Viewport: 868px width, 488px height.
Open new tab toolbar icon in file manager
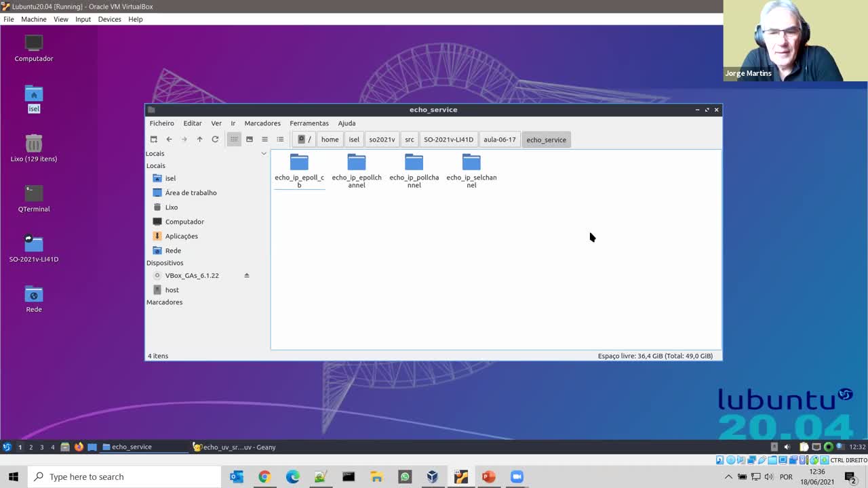(154, 140)
